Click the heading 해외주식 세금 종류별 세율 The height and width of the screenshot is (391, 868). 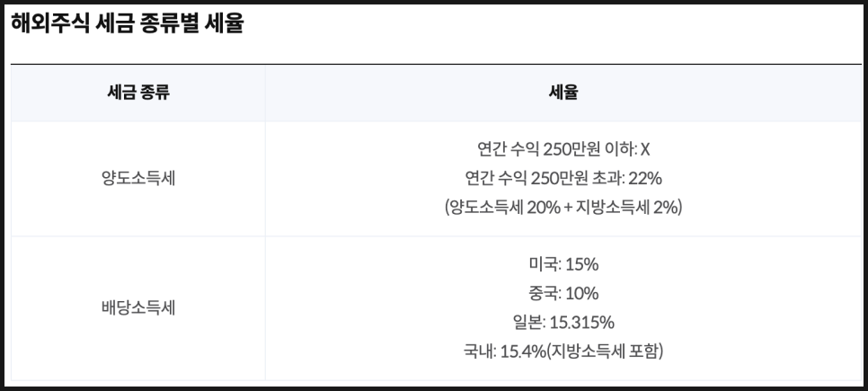coord(127,23)
